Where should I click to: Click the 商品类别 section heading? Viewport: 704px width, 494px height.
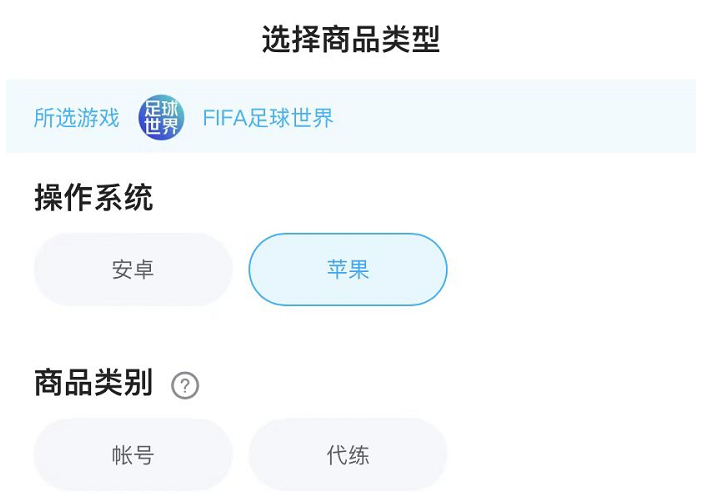(94, 383)
